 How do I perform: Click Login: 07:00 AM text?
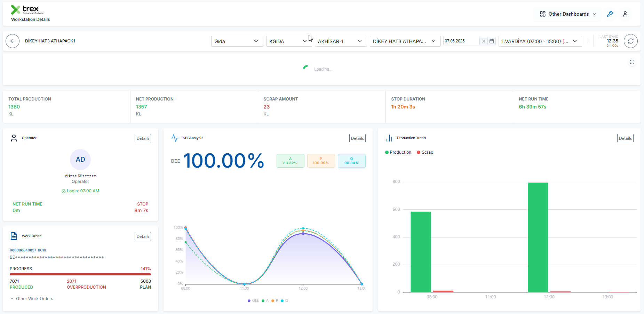(x=83, y=191)
